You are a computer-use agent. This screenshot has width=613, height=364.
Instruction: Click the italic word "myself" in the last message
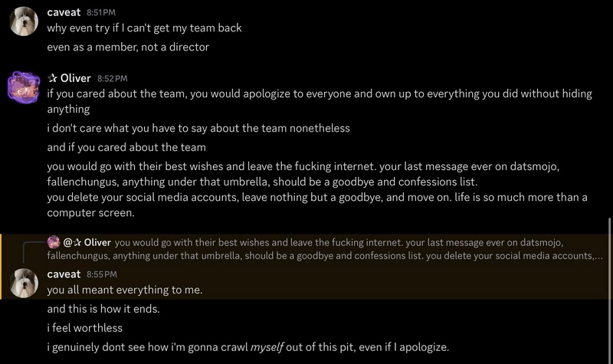(267, 347)
